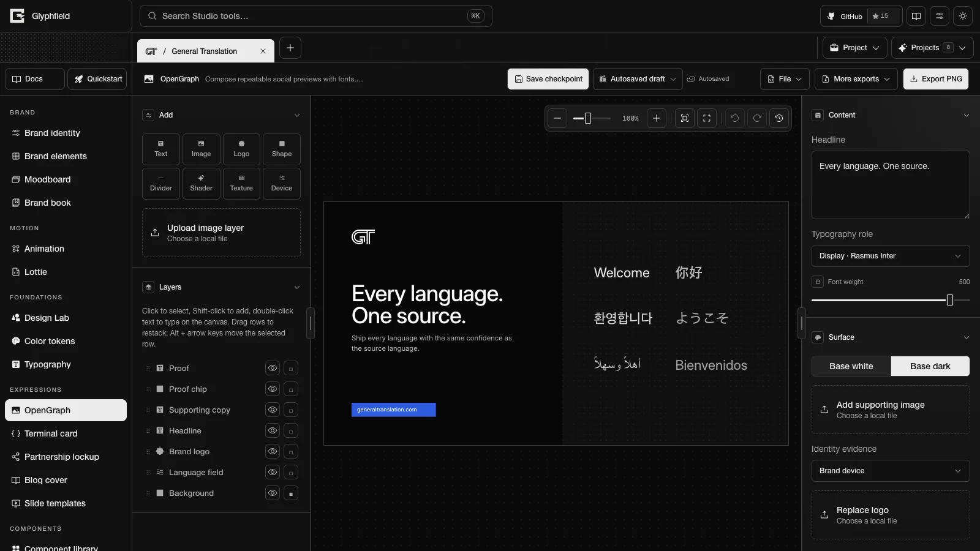Go to Animation in sidebar
The image size is (980, 551).
[x=66, y=249]
